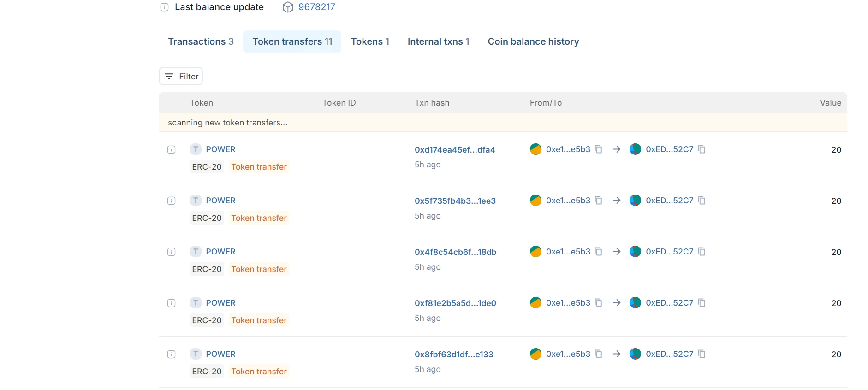Click sender identicon in 0xf81e2b5a5d...1de0 row

click(535, 303)
